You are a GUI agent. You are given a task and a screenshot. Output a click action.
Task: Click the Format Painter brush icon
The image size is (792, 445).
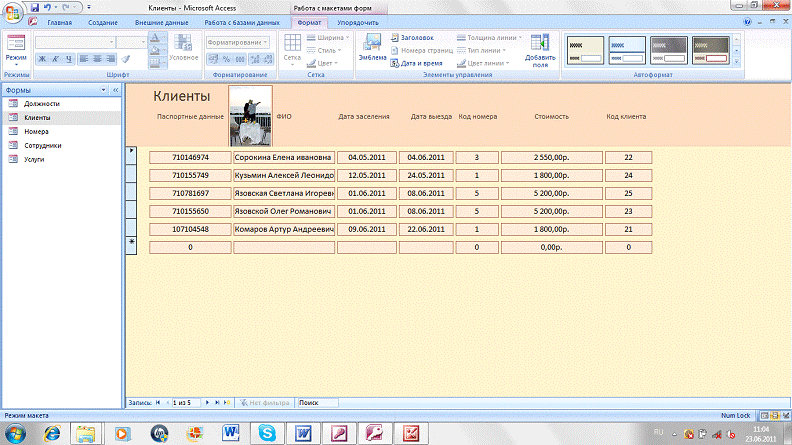click(x=125, y=58)
